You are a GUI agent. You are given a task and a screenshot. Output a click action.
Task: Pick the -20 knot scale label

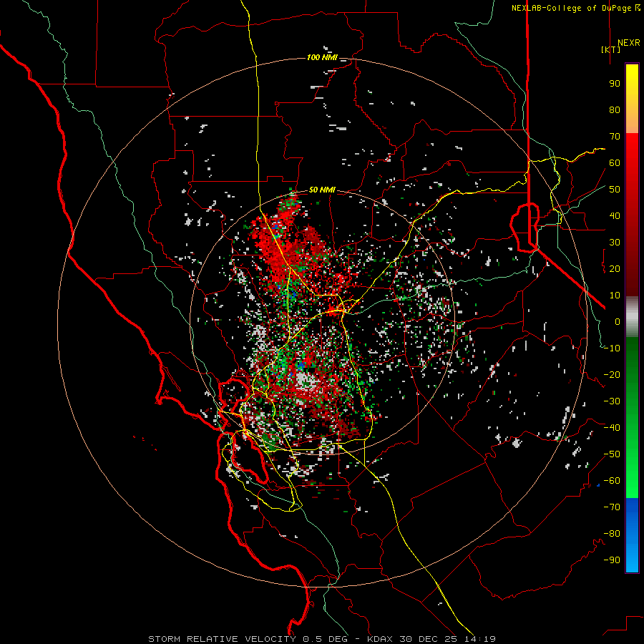[612, 374]
